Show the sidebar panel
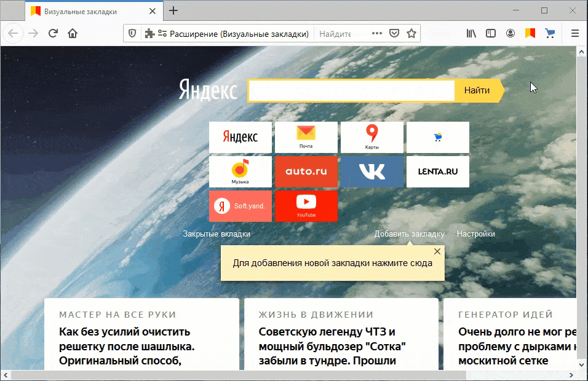This screenshot has width=588, height=381. [491, 34]
